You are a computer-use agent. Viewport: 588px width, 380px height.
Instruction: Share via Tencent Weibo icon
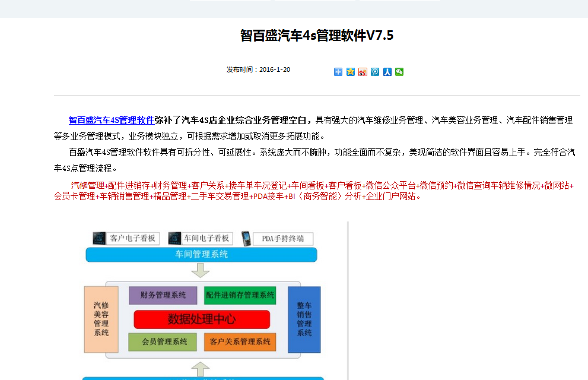click(375, 72)
